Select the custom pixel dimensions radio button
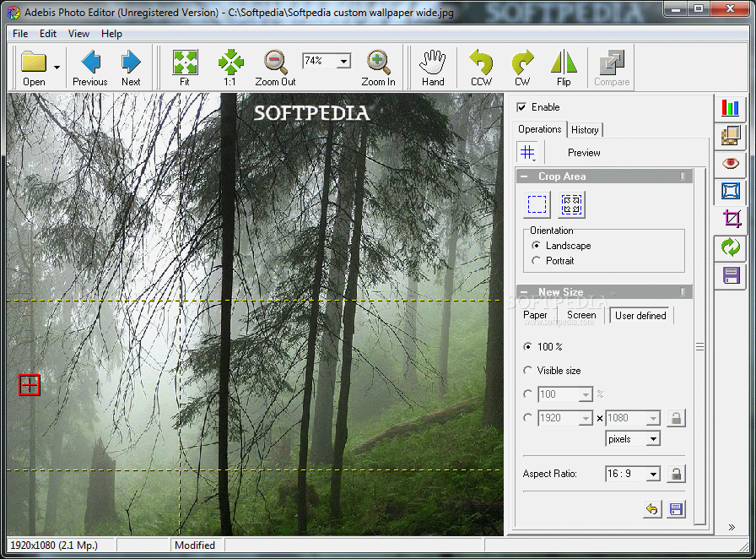The height and width of the screenshot is (559, 756). point(528,417)
